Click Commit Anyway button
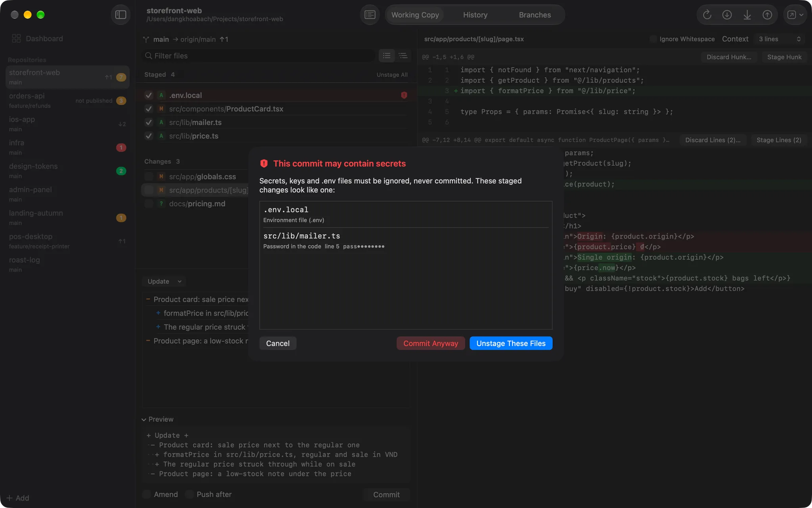812x508 pixels. (431, 343)
